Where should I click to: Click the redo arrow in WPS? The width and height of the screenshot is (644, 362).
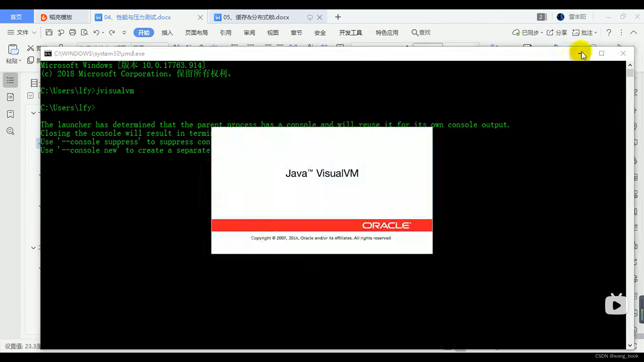click(112, 33)
